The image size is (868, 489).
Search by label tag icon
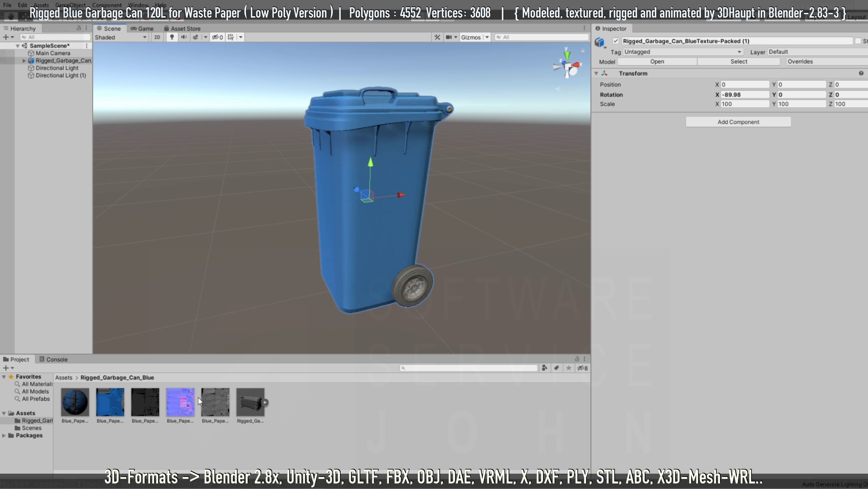557,368
